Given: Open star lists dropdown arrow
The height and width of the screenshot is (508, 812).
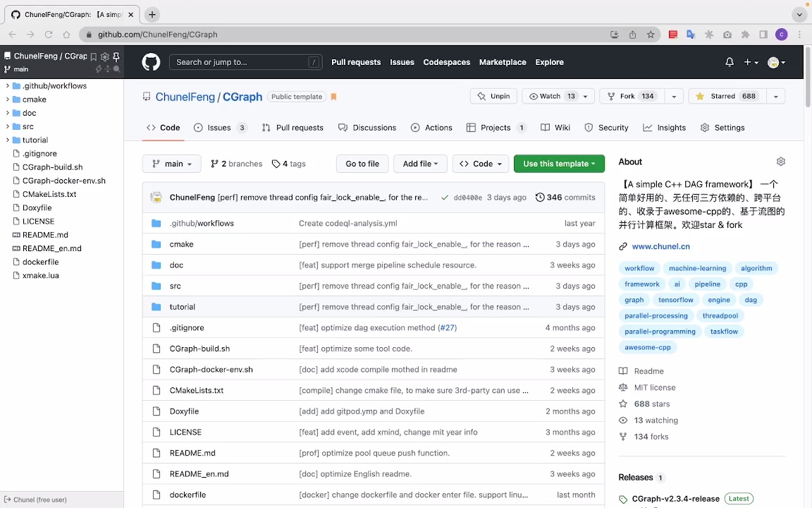Looking at the screenshot, I should (x=776, y=97).
